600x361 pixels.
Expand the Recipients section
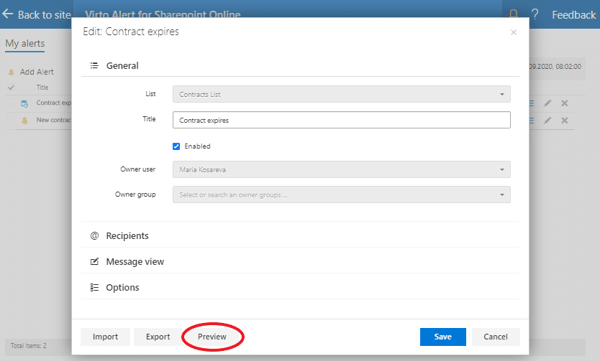(x=300, y=236)
